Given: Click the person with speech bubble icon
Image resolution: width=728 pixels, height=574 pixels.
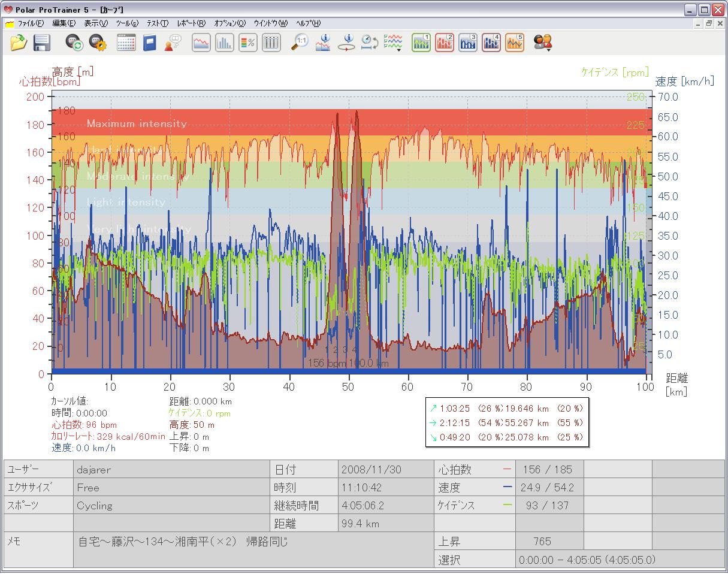Looking at the screenshot, I should (x=173, y=43).
